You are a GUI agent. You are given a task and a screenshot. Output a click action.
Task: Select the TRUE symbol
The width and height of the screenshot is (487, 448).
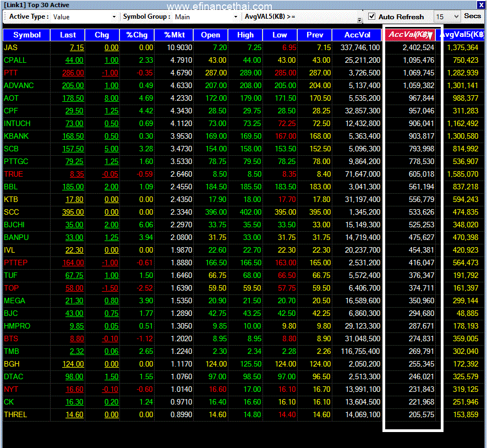click(13, 174)
